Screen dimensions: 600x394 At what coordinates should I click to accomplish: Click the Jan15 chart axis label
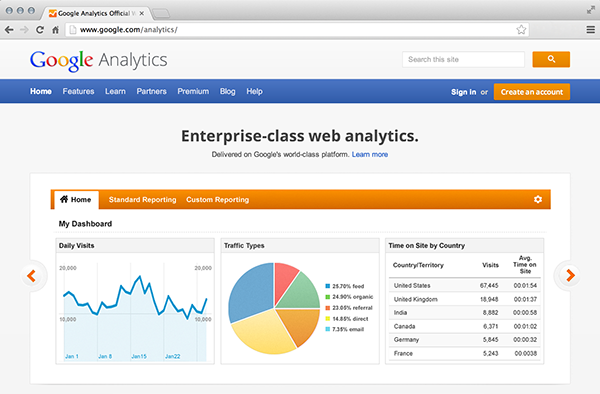(x=139, y=356)
